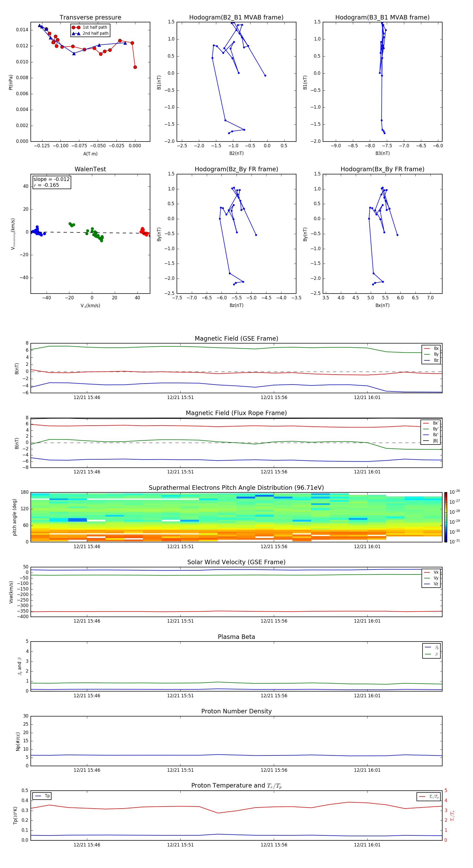
Task: Click 'Vy' in the velocity legend
Action: [x=431, y=578]
